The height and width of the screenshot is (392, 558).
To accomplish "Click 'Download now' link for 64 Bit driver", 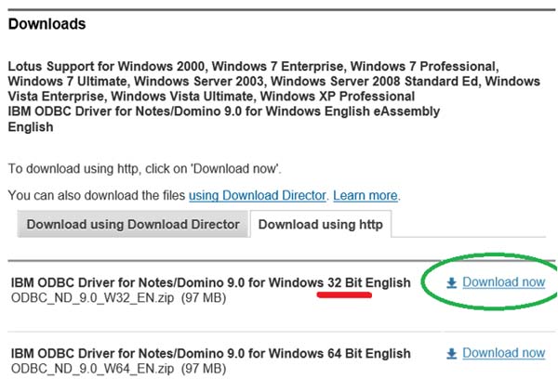I will pos(503,353).
